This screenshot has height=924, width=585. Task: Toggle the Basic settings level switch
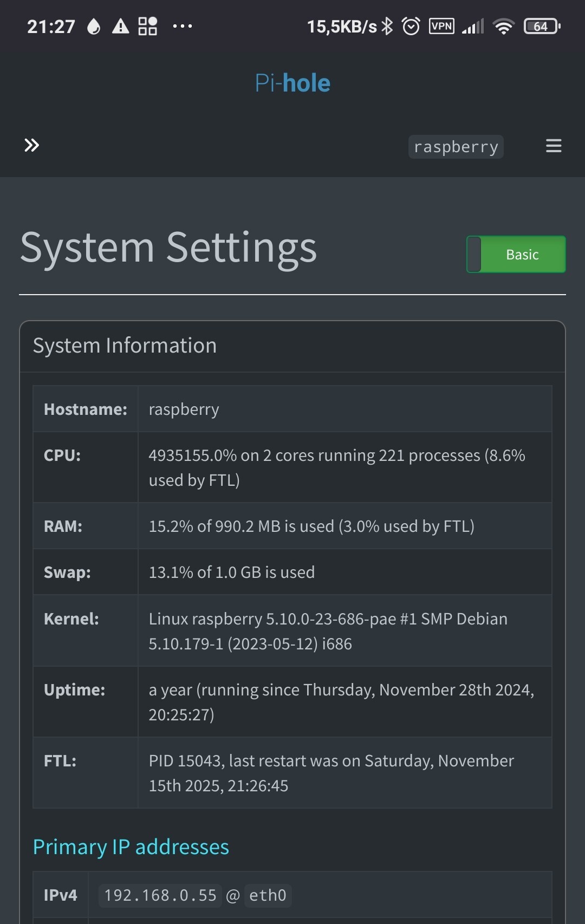click(516, 254)
